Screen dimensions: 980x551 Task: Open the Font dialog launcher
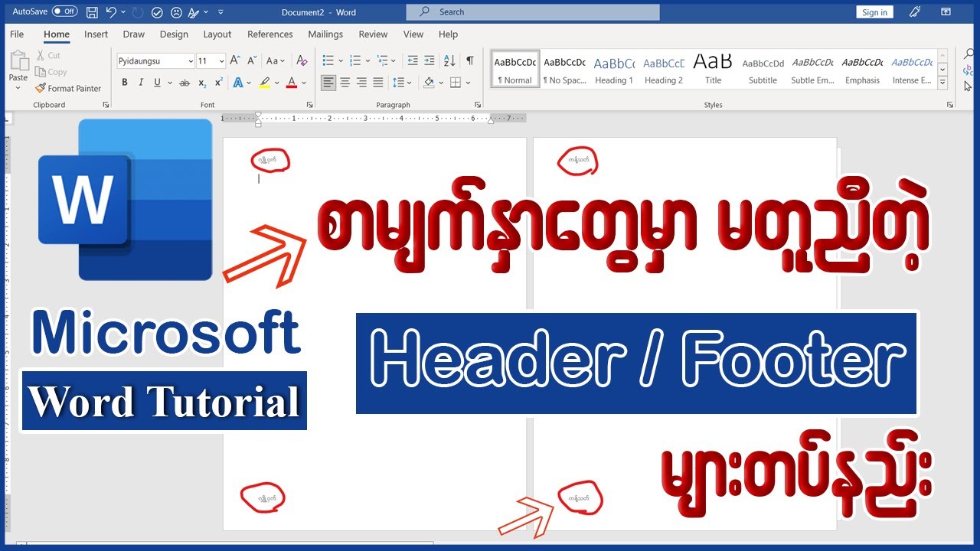click(x=309, y=105)
